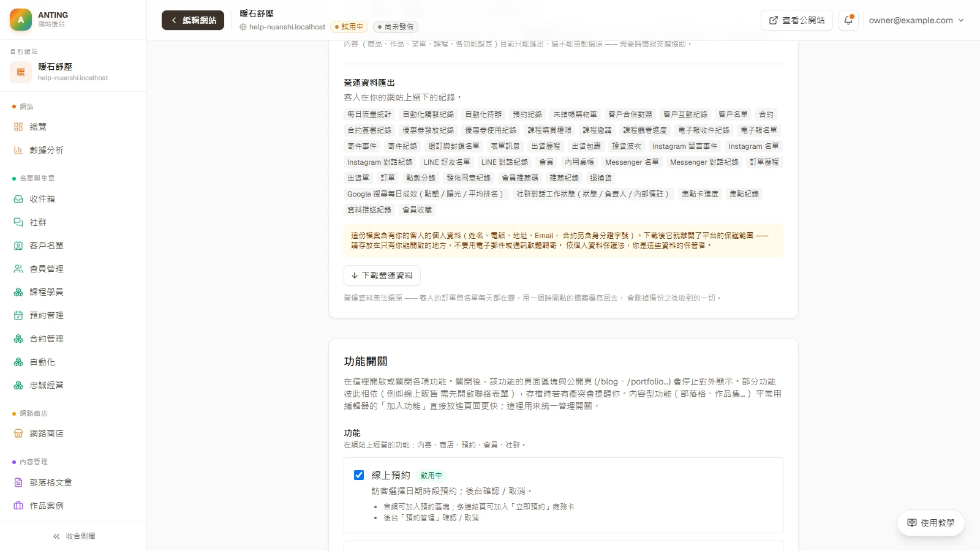Click the 訂單歷程 tag
The image size is (980, 551).
coord(764,162)
